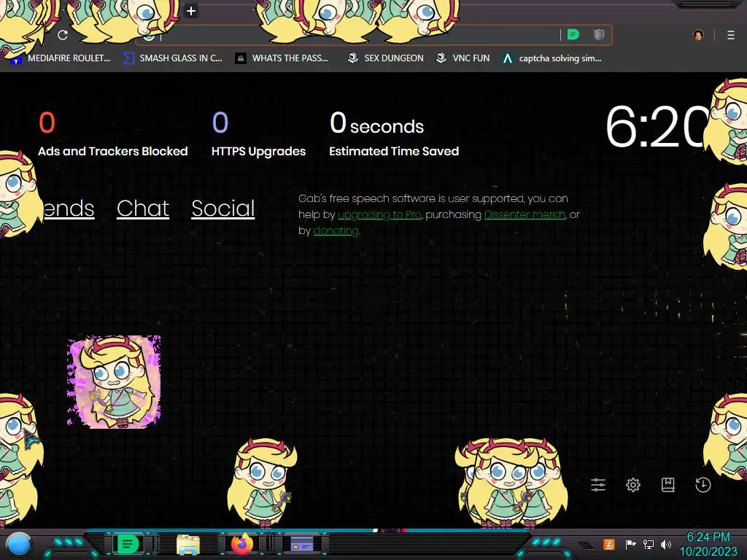The image size is (747, 560).
Task: Open the SMASH GLASS IN C... bookmark
Action: coord(173,58)
